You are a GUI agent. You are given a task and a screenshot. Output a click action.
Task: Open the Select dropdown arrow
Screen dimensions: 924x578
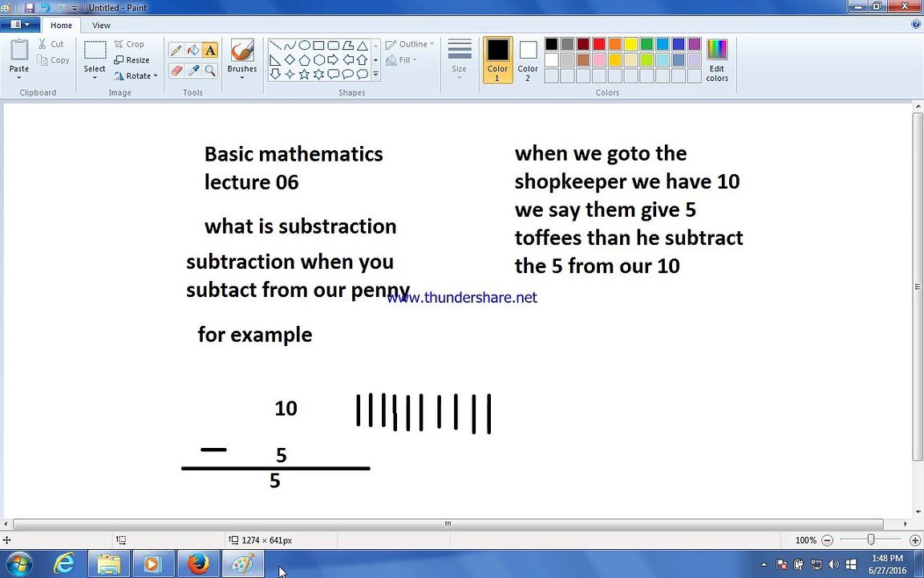tap(95, 78)
